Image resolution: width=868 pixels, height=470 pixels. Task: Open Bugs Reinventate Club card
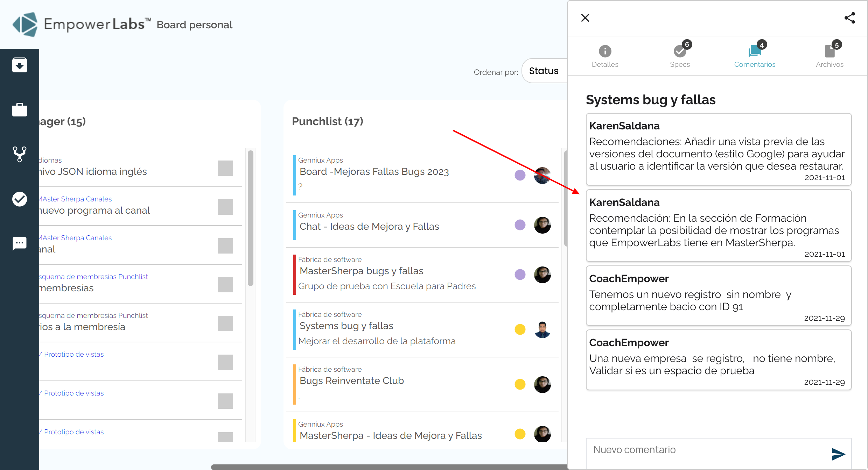(422, 384)
